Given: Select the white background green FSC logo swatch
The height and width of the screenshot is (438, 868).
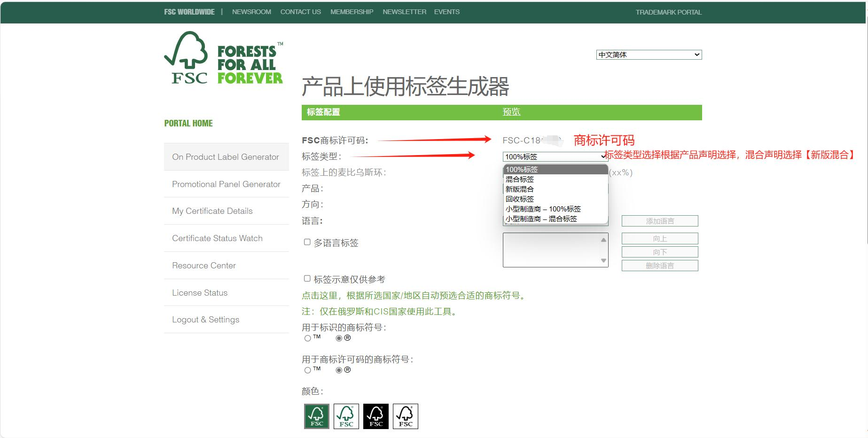Looking at the screenshot, I should point(346,416).
